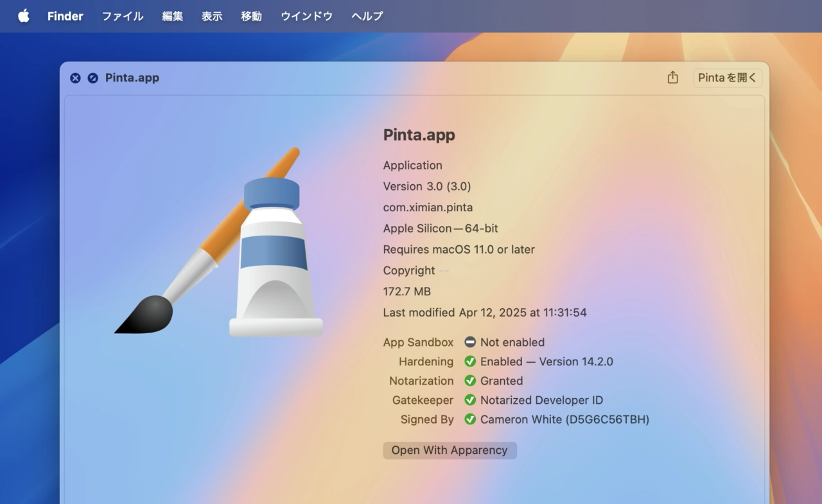Open the ヘルプ menu

pyautogui.click(x=367, y=16)
